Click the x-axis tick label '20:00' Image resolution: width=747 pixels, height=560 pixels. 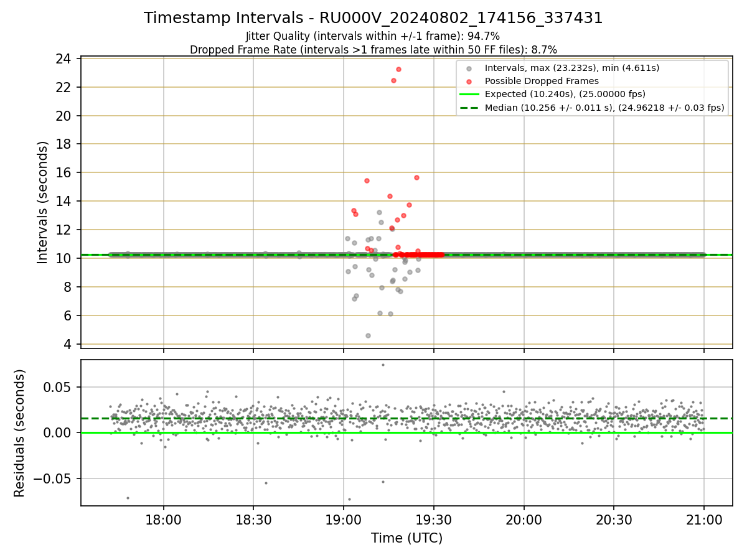coord(524,520)
